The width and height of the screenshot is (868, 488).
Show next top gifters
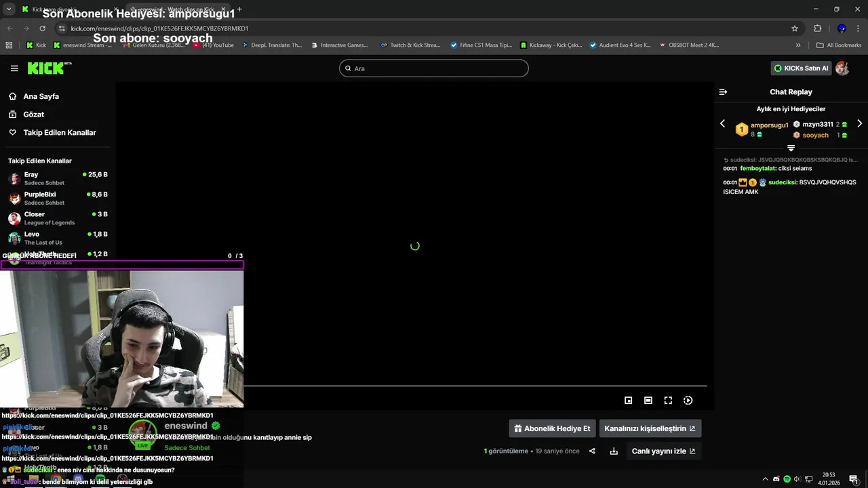pyautogui.click(x=860, y=123)
